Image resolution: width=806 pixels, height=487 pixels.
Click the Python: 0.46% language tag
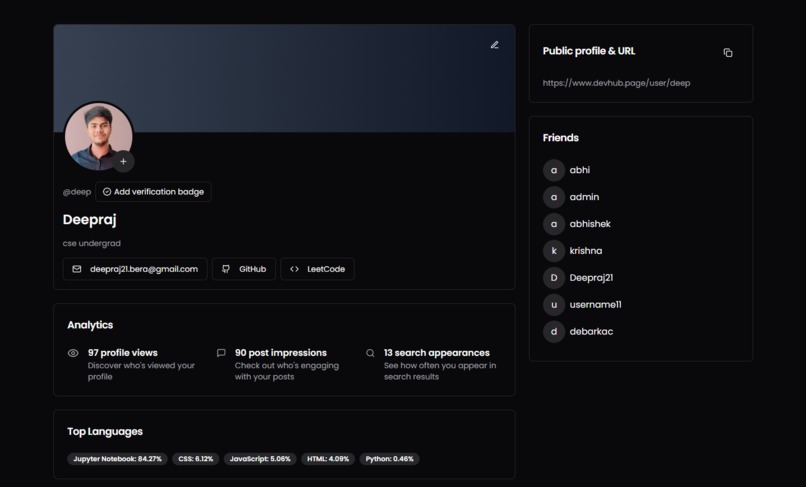pyautogui.click(x=389, y=459)
